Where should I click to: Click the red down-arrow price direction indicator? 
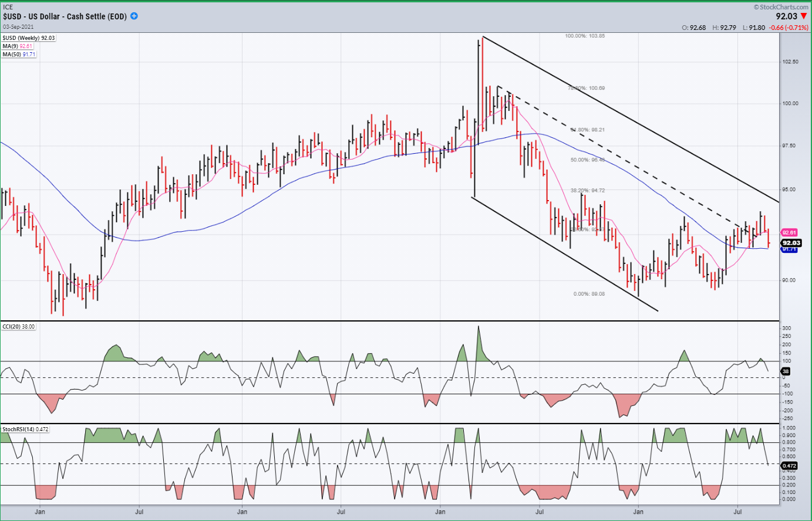pyautogui.click(x=804, y=16)
